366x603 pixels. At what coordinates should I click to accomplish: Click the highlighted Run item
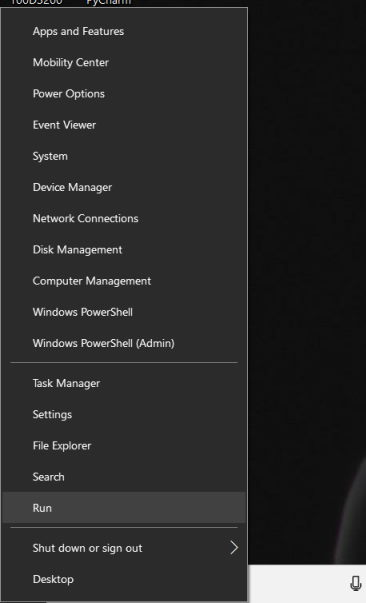(x=124, y=508)
